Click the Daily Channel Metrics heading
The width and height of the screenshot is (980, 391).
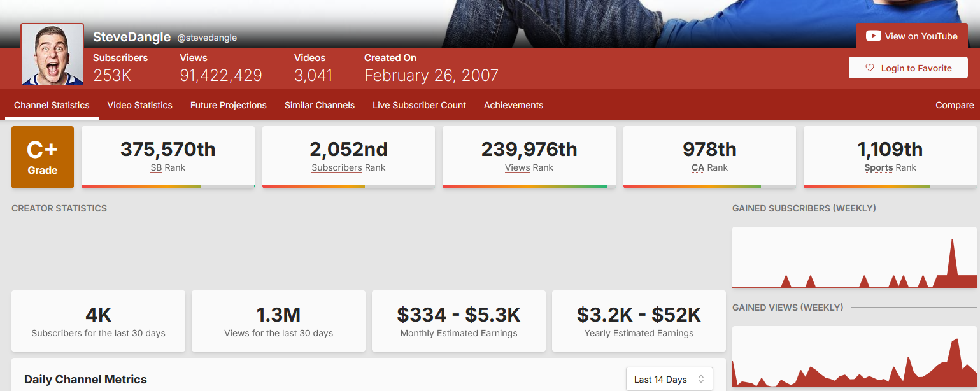[85, 380]
